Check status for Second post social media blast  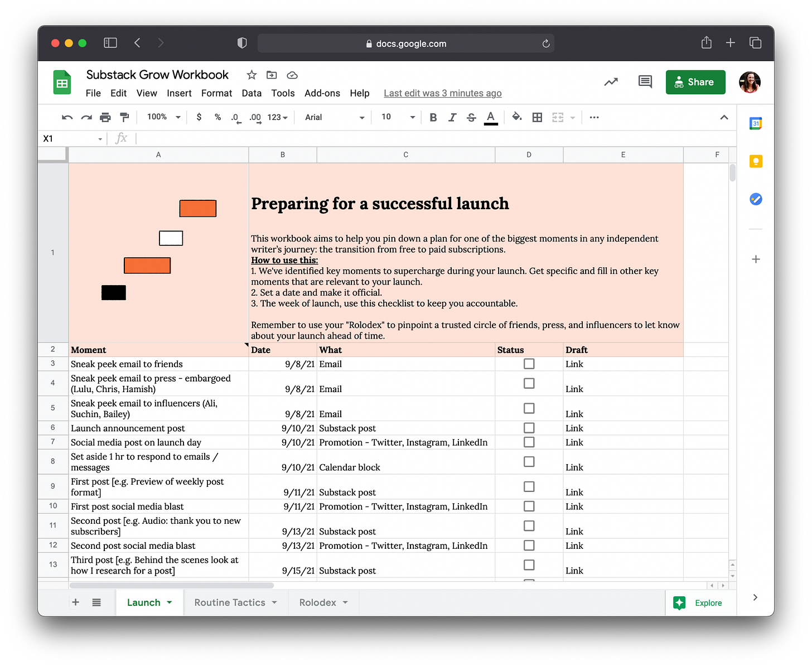tap(529, 545)
